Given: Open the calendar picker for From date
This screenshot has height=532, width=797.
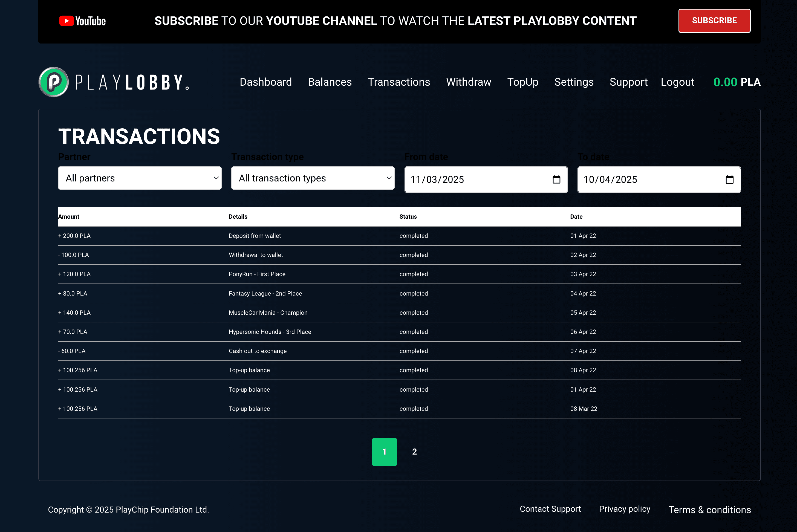Looking at the screenshot, I should [556, 180].
